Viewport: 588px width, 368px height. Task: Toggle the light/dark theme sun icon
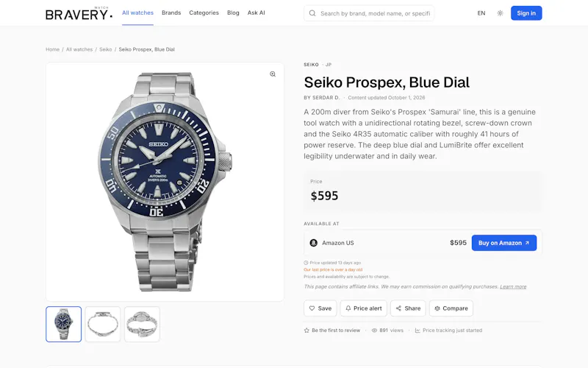point(500,13)
